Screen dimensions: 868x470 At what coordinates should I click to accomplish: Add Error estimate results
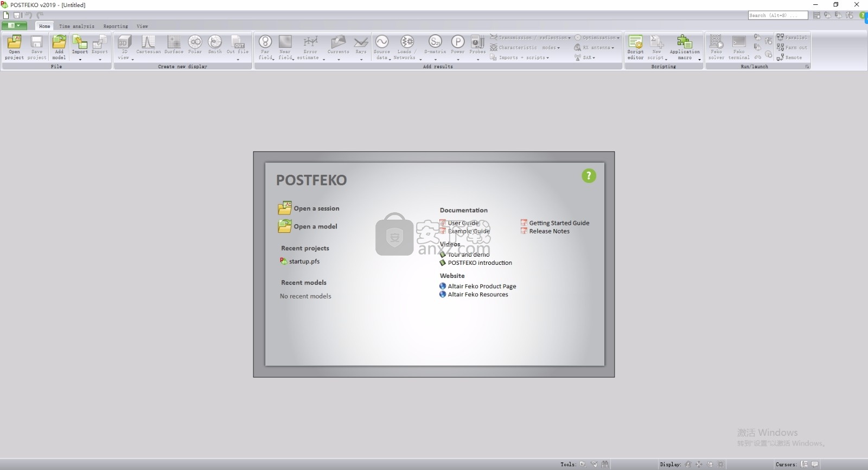310,48
